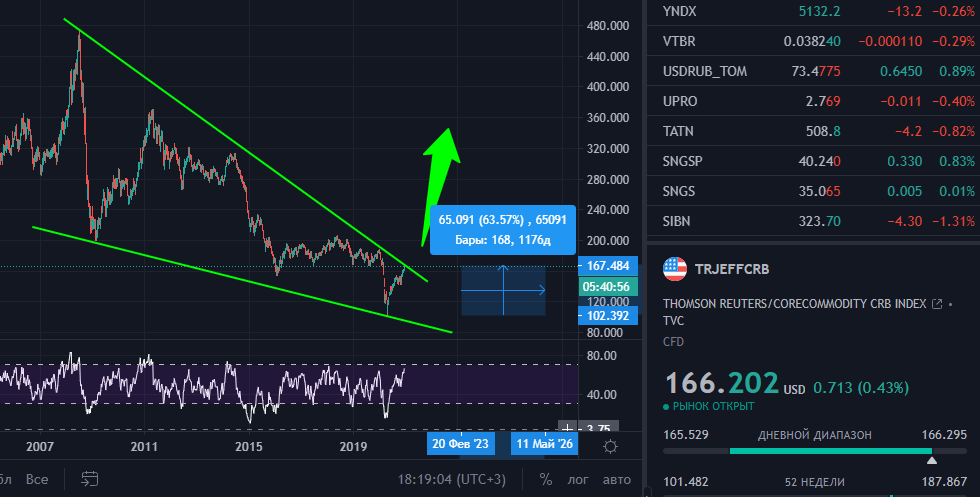Open the go-to-date calendar icon
This screenshot has height=497, width=980.
click(89, 479)
